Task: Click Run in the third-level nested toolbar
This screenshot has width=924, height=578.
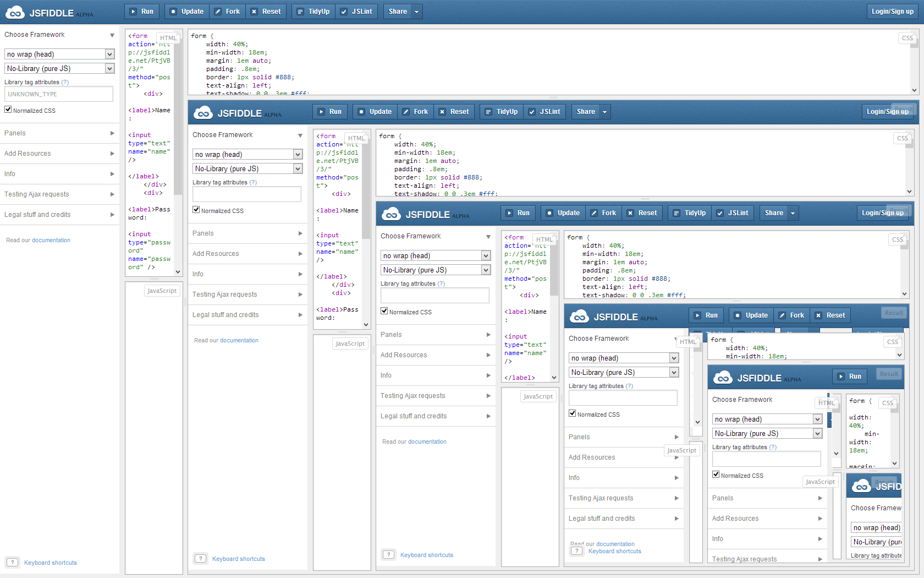Action: coord(518,213)
